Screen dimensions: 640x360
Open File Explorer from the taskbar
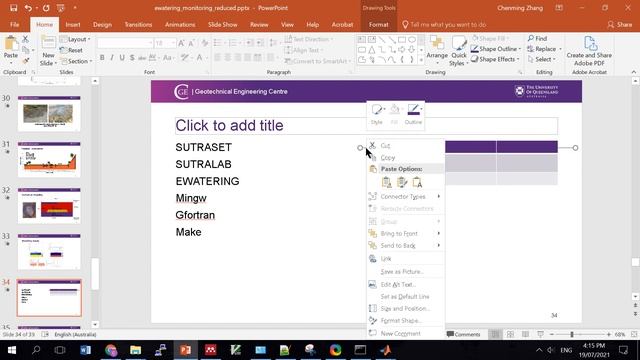point(136,350)
